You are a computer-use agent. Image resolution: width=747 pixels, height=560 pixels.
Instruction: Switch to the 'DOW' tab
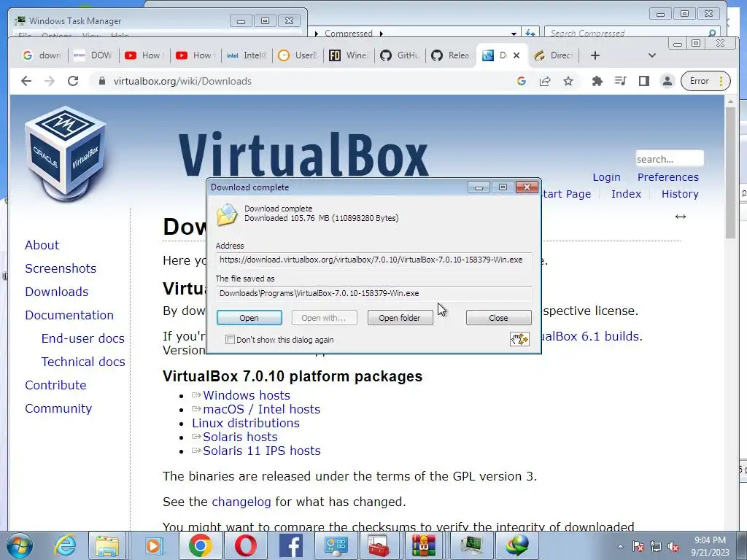[x=93, y=55]
